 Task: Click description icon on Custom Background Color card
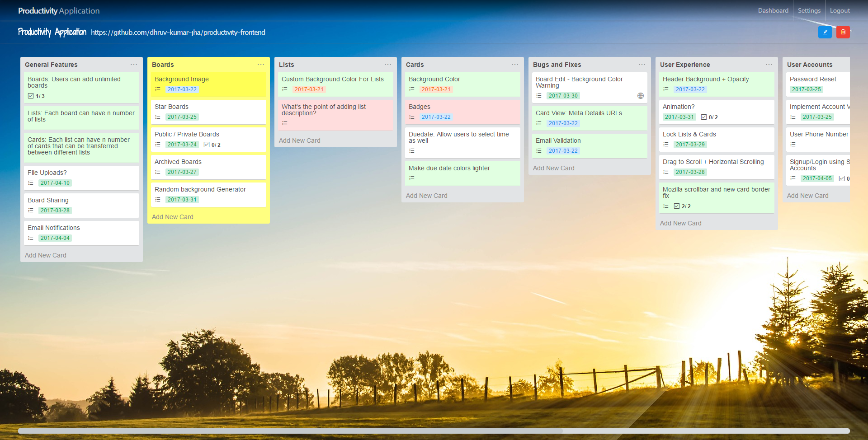(285, 89)
